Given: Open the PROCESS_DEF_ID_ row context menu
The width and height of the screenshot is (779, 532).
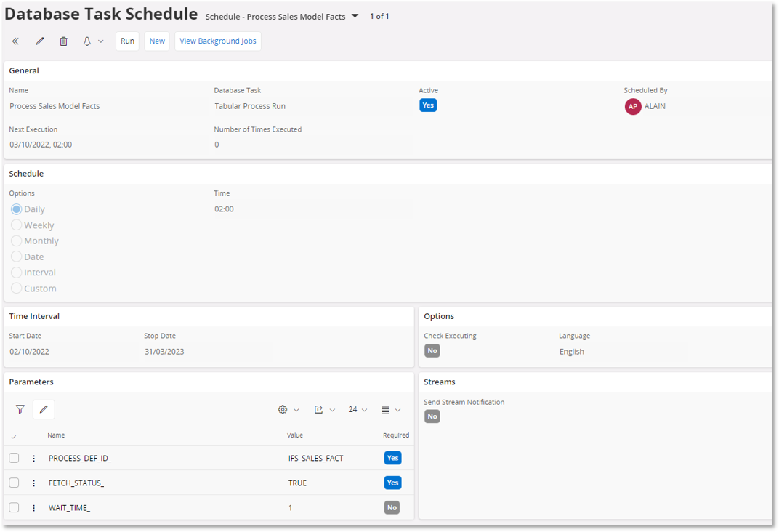Looking at the screenshot, I should (33, 458).
